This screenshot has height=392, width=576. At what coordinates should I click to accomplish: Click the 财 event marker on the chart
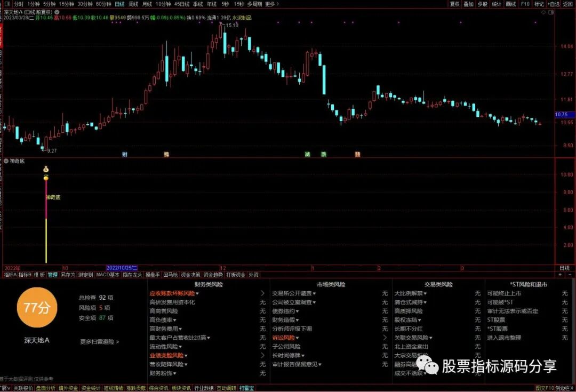point(124,154)
